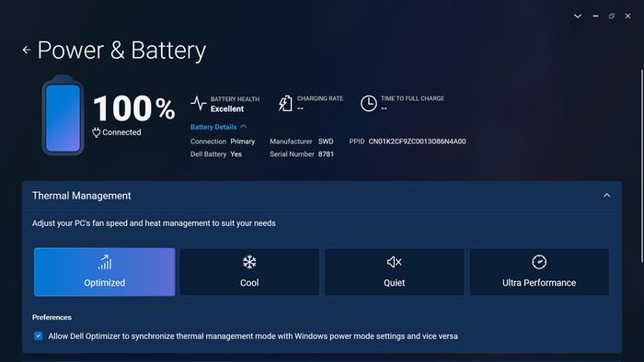Click the gauge icon for Ultra Performance
644x362 pixels.
pyautogui.click(x=539, y=262)
